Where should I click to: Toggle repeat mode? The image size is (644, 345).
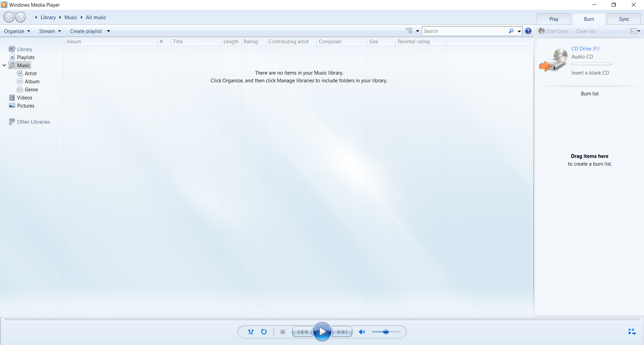coord(264,332)
